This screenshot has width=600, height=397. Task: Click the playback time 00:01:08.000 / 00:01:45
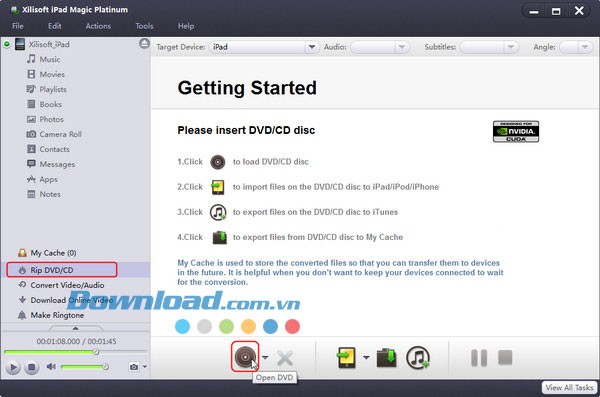pos(76,341)
